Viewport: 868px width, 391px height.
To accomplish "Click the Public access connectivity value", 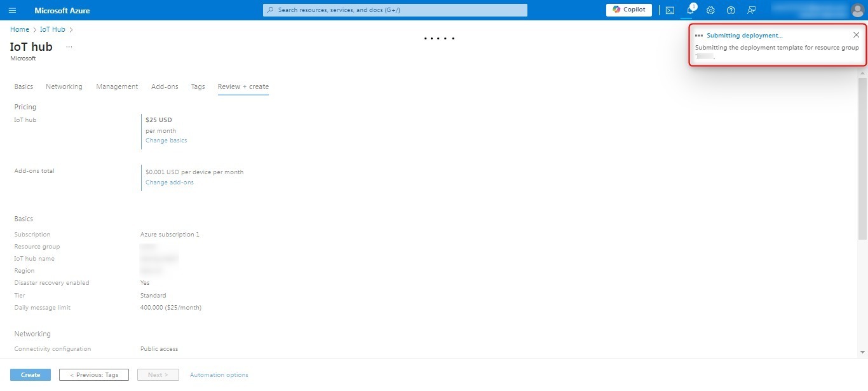I will point(159,349).
